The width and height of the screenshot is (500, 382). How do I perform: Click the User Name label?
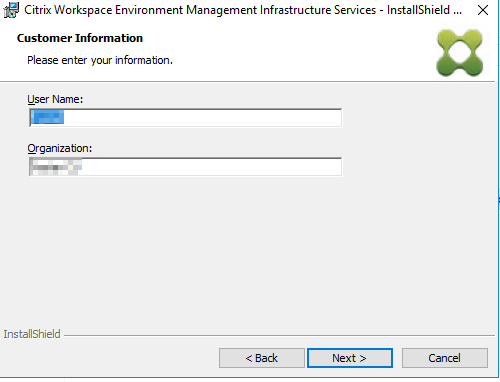[x=55, y=99]
